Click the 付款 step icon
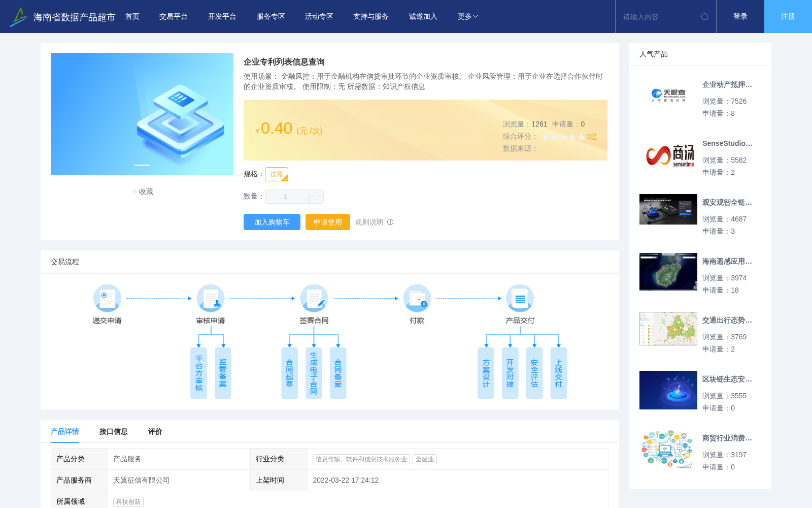 click(x=417, y=298)
